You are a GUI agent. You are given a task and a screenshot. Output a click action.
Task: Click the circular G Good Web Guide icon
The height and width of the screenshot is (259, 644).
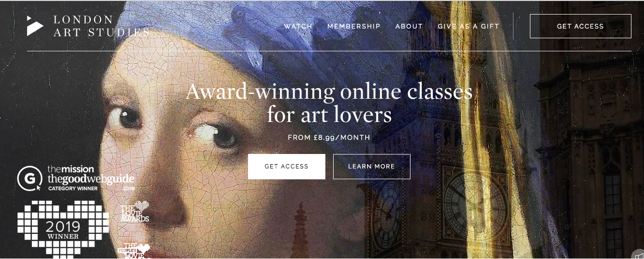click(x=30, y=178)
